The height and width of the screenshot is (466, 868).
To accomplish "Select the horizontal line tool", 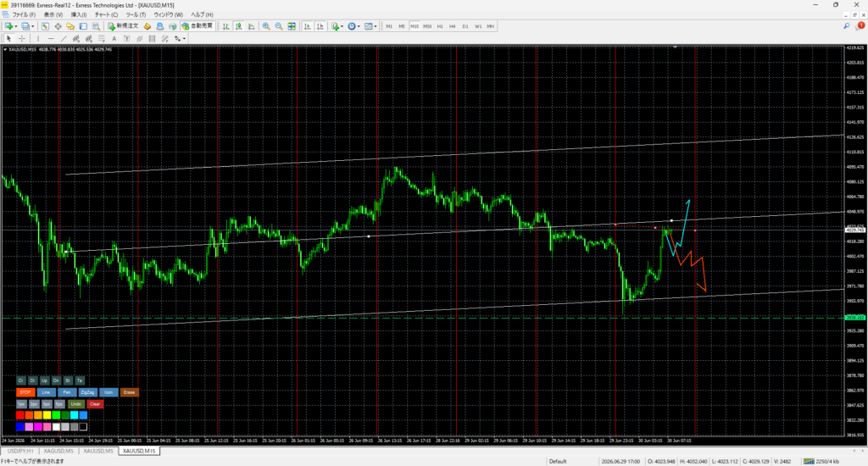I will tap(50, 39).
